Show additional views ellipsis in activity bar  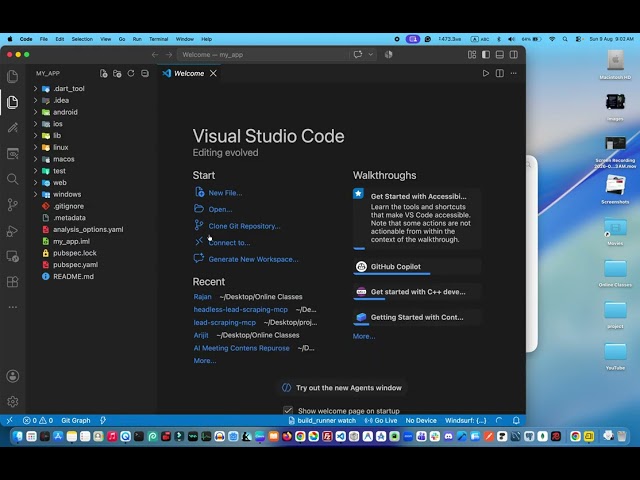coord(13,307)
